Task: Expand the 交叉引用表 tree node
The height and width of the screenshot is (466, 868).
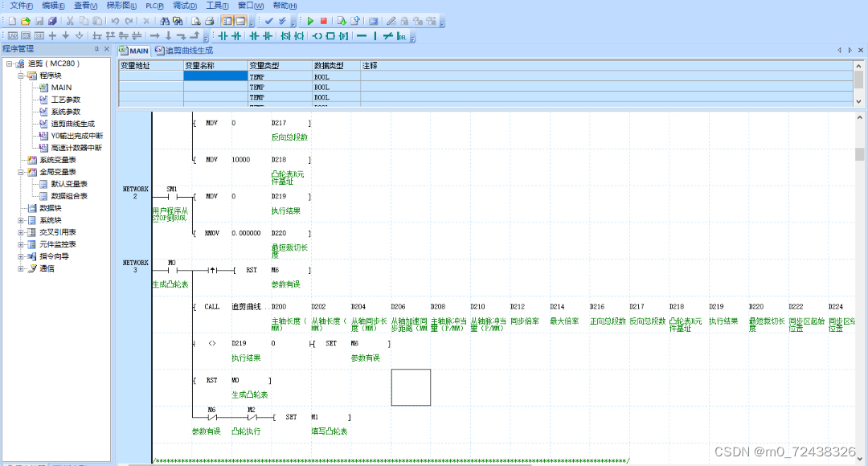Action: coord(21,232)
